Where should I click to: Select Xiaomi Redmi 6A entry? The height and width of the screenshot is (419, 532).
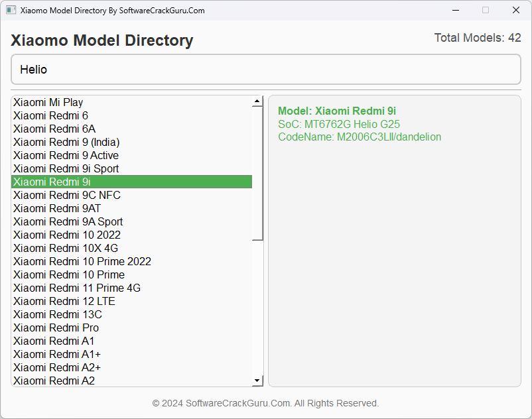click(131, 129)
